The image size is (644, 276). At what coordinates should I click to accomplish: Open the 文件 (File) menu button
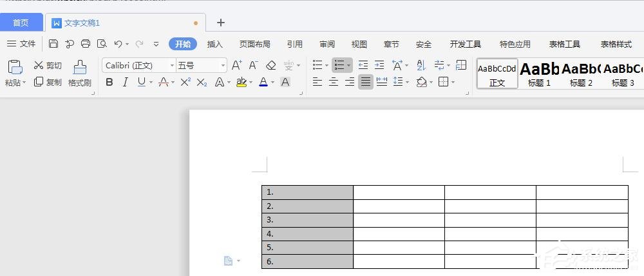tap(21, 44)
